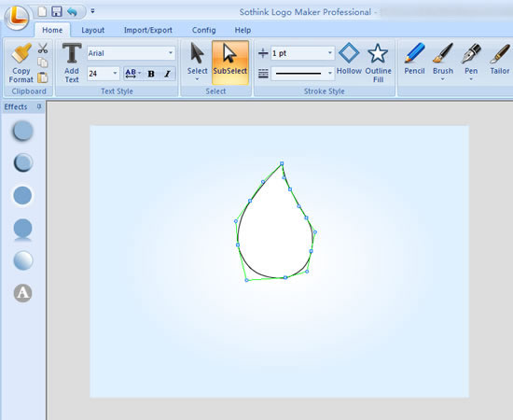Cut selection with the scissors icon
This screenshot has width=513, height=420.
tap(43, 49)
